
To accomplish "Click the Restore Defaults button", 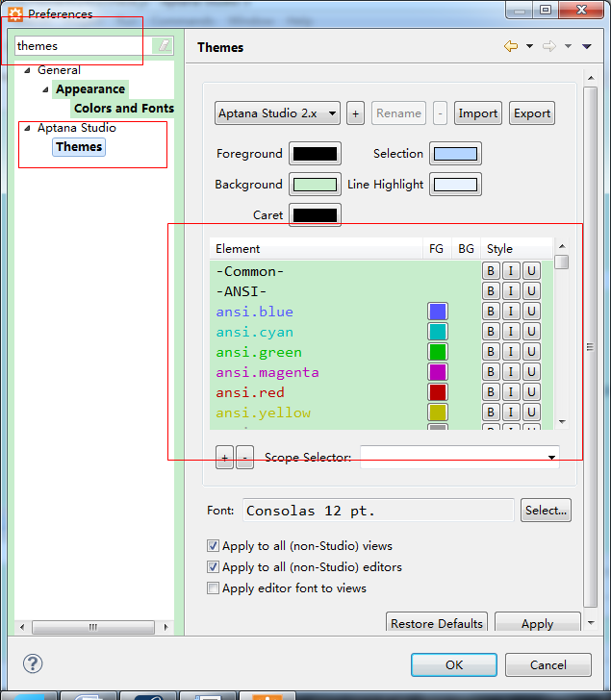I will [436, 623].
